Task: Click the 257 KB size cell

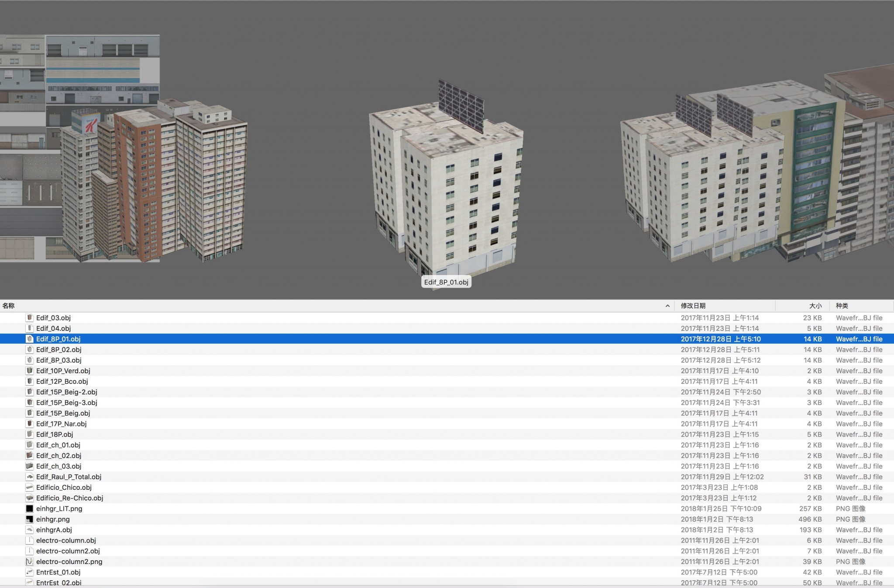Action: tap(811, 509)
